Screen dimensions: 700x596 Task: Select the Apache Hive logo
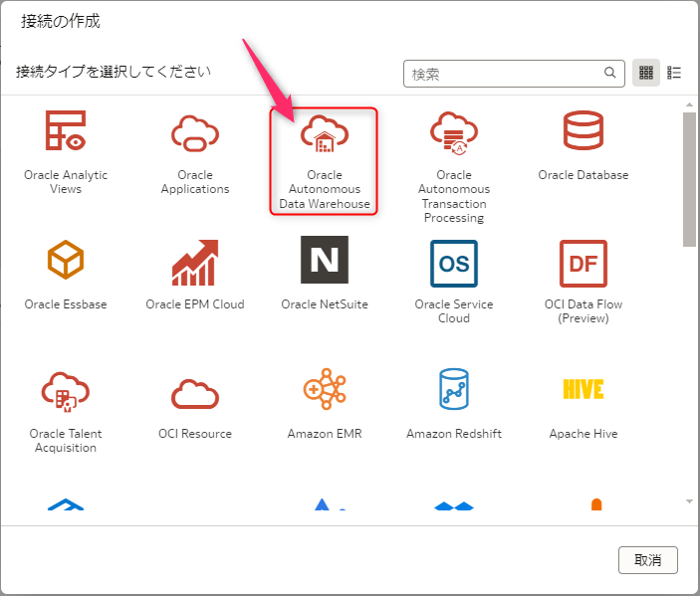pyautogui.click(x=583, y=389)
